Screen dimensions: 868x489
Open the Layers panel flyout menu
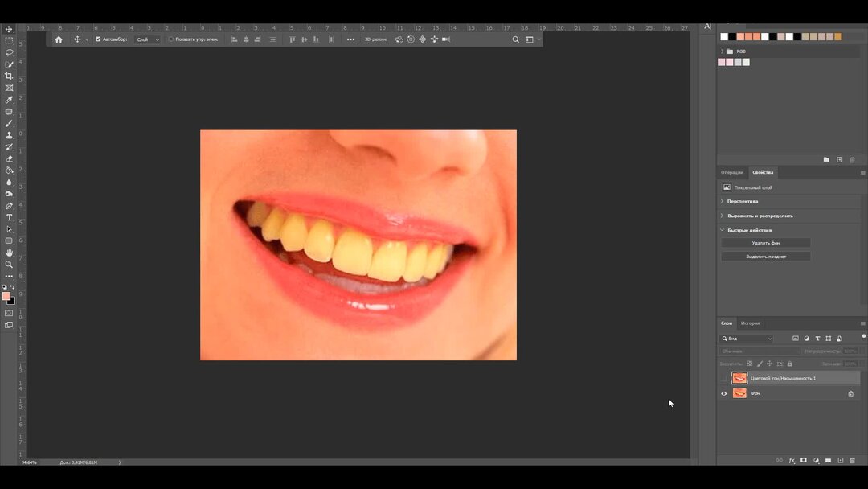coord(862,323)
